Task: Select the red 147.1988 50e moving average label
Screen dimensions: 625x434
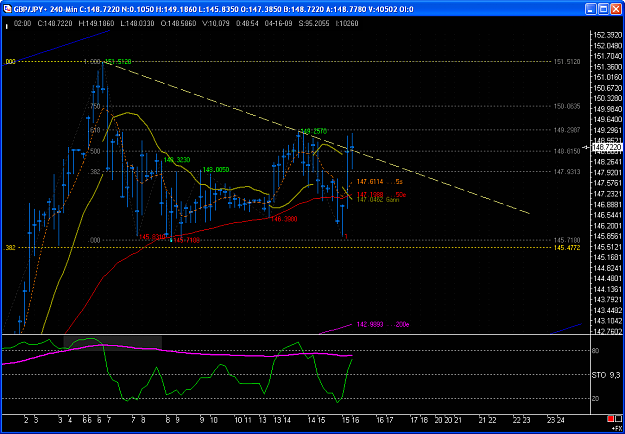Action: tap(381, 194)
